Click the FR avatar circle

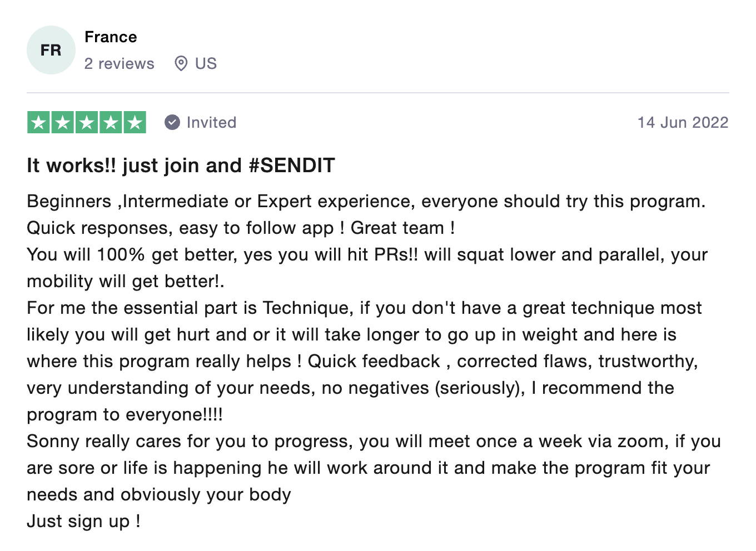point(51,50)
